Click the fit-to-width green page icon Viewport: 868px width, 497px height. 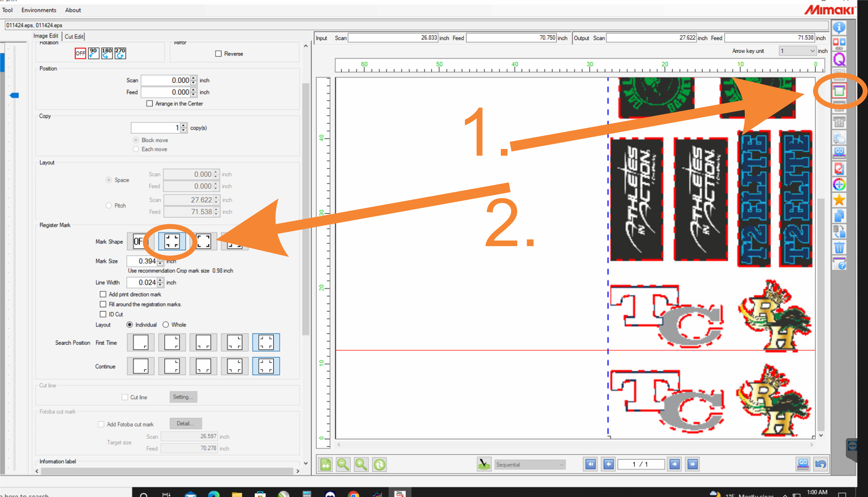coord(326,465)
